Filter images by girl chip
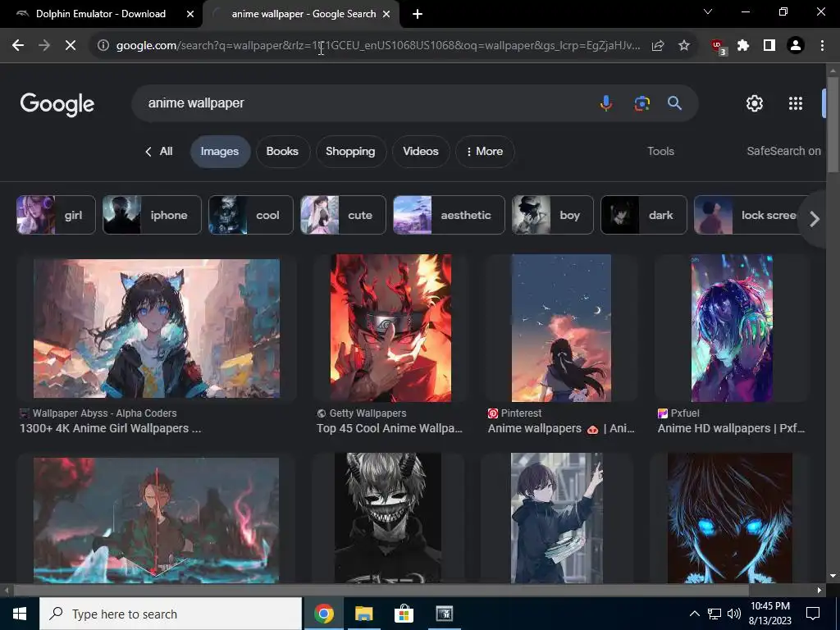Image resolution: width=840 pixels, height=630 pixels. (56, 216)
